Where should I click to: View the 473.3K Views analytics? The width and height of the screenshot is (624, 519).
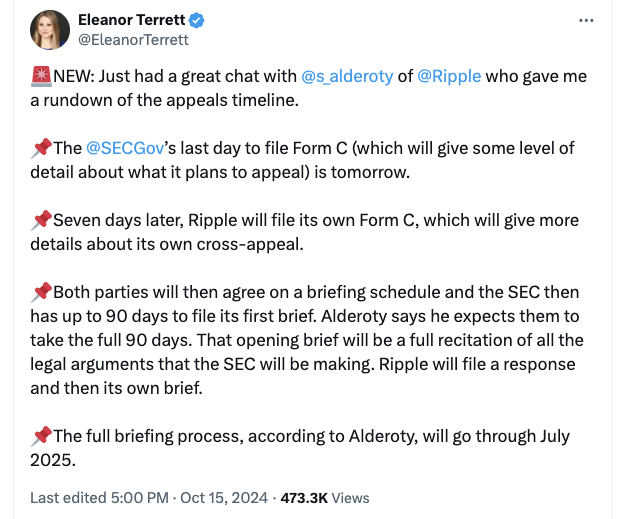point(325,498)
